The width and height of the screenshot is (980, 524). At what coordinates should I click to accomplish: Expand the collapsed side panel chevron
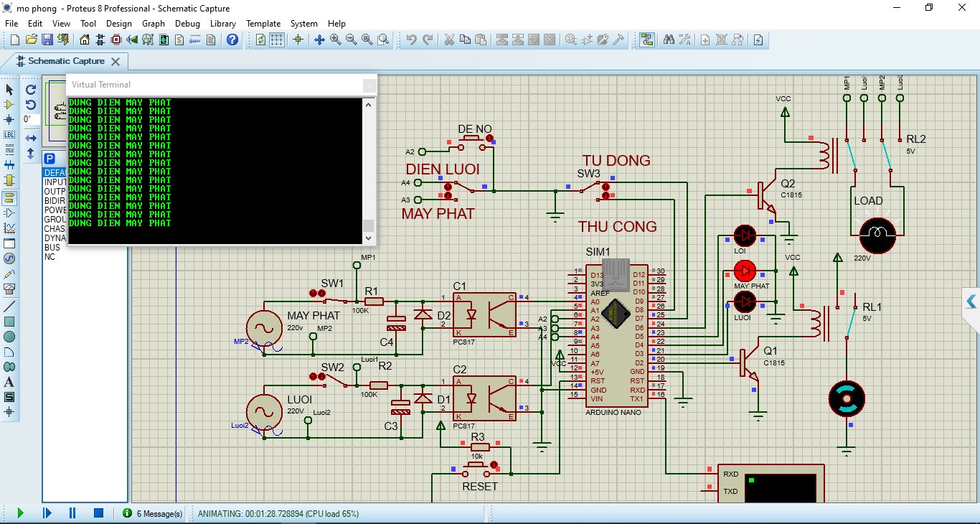click(971, 301)
